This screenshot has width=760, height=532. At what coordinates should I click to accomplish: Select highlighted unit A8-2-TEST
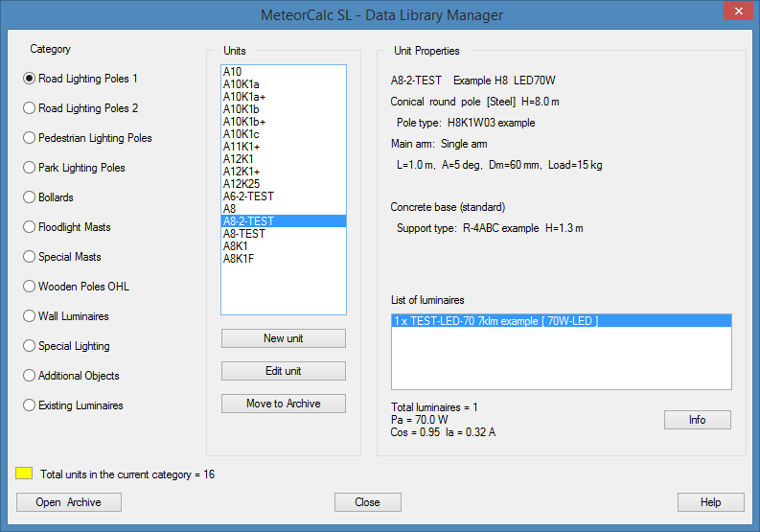(284, 221)
